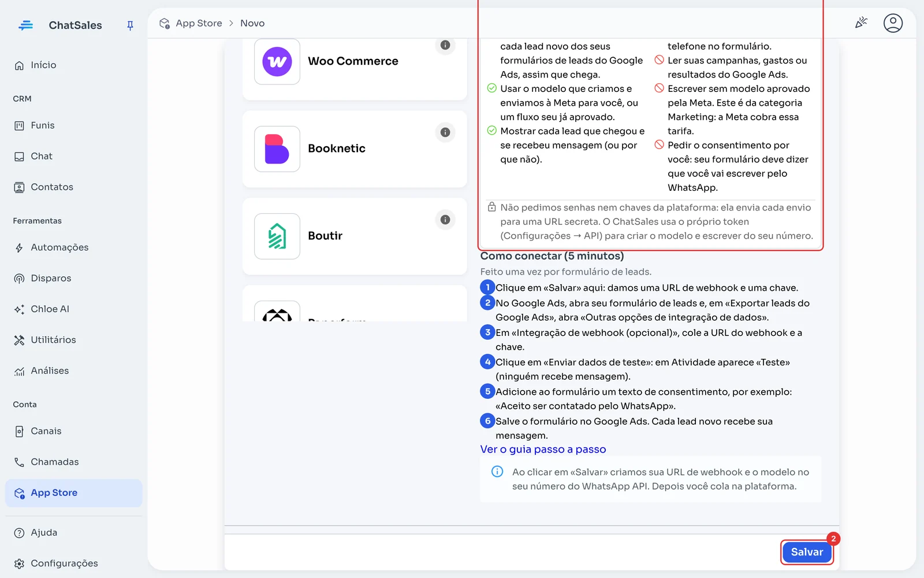
Task: Select the Woo Commerce logo thumbnail
Action: coord(277,62)
